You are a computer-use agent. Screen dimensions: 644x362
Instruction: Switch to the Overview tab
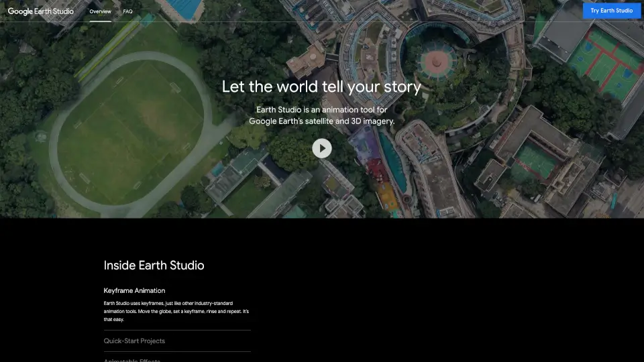(x=100, y=11)
